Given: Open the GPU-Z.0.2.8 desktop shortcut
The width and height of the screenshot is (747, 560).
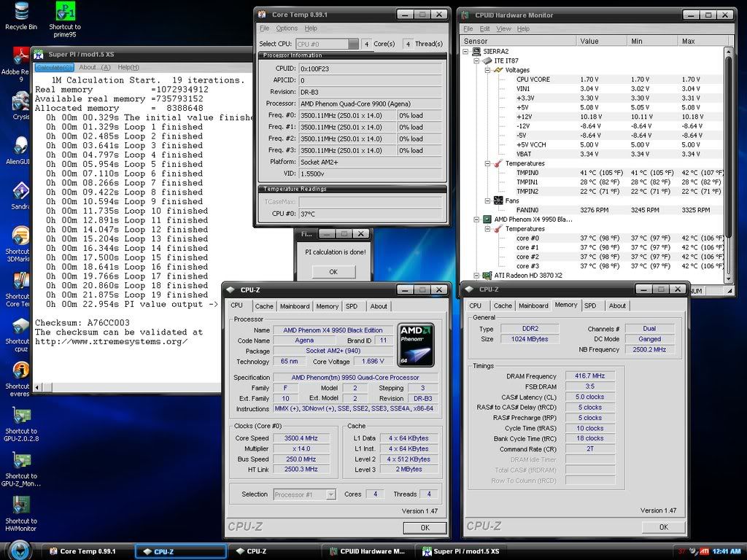Looking at the screenshot, I should pyautogui.click(x=20, y=417).
